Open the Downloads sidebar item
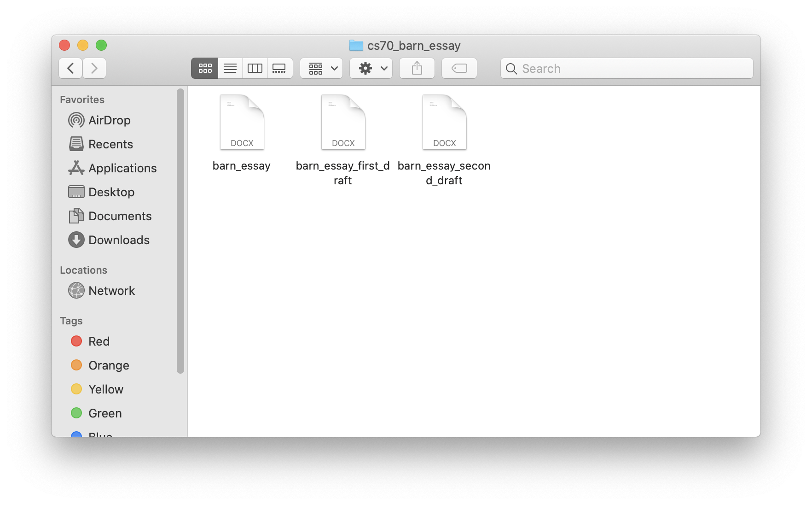 (119, 240)
